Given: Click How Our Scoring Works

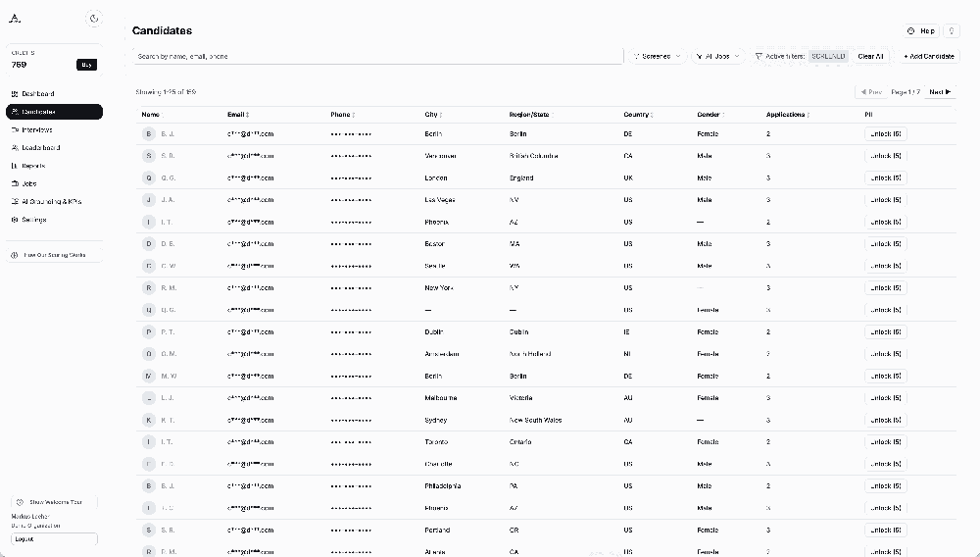Looking at the screenshot, I should (54, 255).
